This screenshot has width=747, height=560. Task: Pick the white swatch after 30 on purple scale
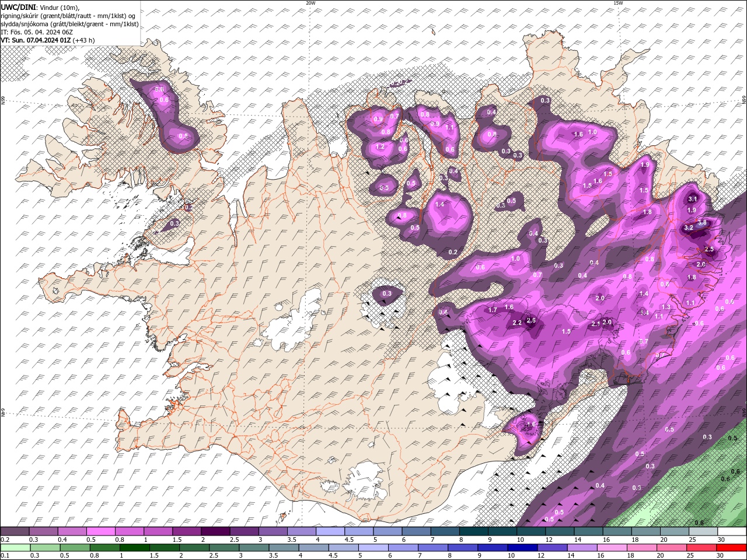(x=732, y=531)
